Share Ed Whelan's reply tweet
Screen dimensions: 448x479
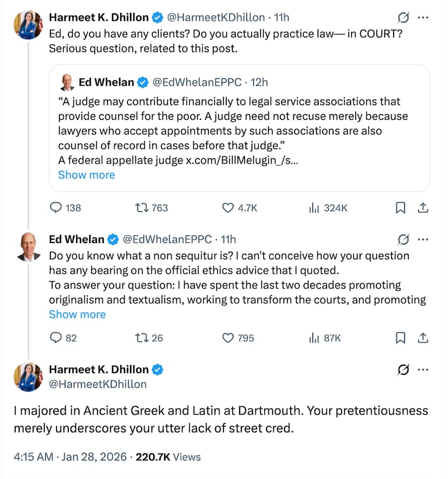(423, 337)
